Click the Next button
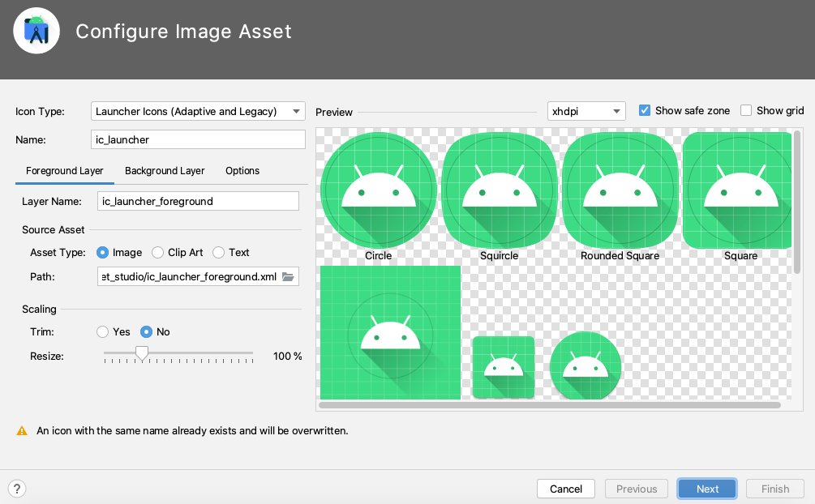This screenshot has width=815, height=504. (707, 489)
